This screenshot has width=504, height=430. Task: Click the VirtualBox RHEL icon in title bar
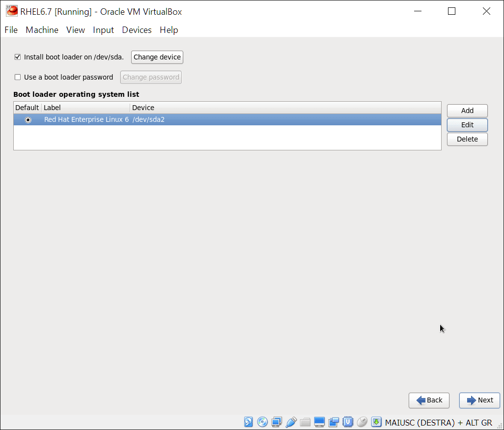(x=12, y=11)
